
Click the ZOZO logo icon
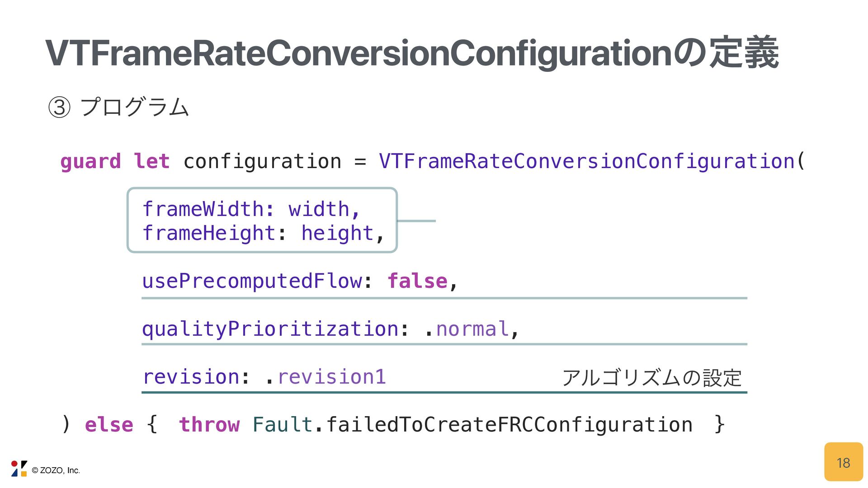pos(19,469)
